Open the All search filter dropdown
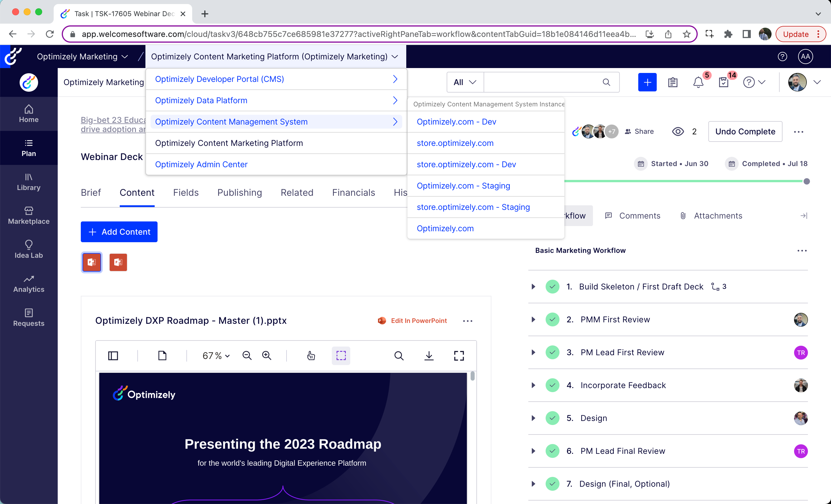The height and width of the screenshot is (504, 831). pyautogui.click(x=465, y=82)
